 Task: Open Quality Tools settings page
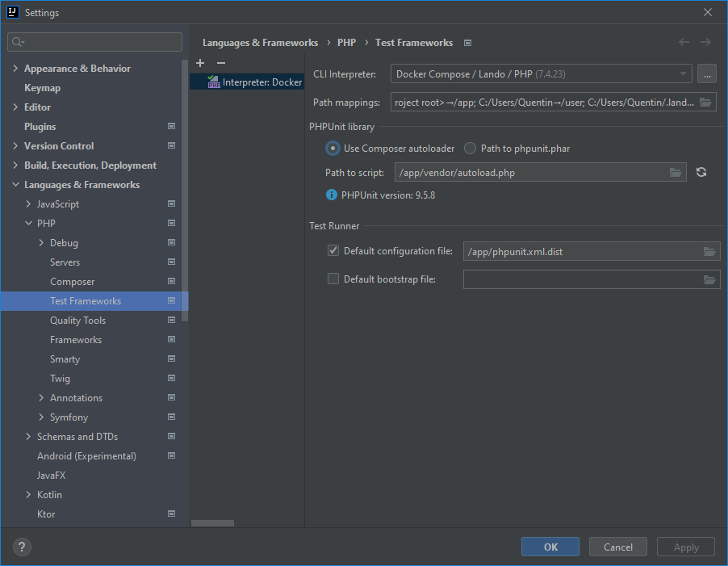click(x=77, y=321)
